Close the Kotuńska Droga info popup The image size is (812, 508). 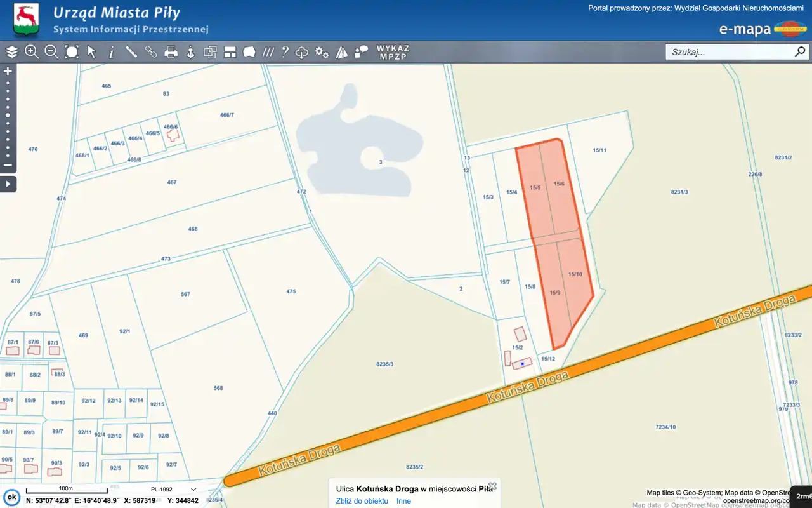(492, 486)
